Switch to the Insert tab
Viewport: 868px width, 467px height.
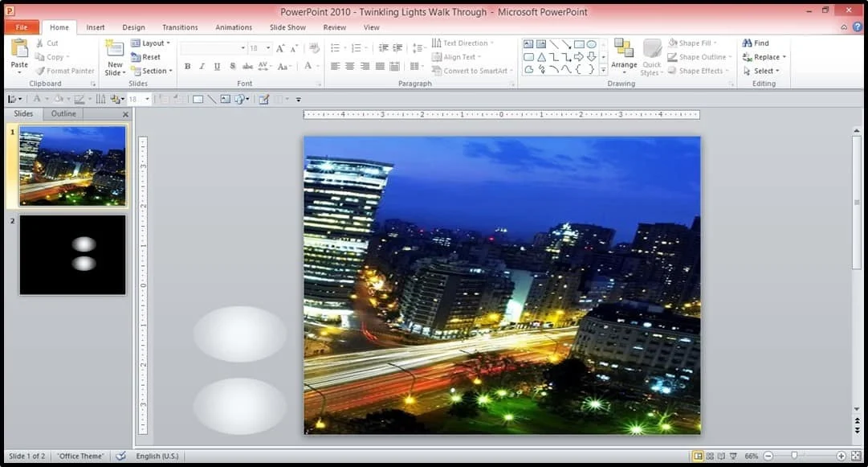tap(96, 27)
